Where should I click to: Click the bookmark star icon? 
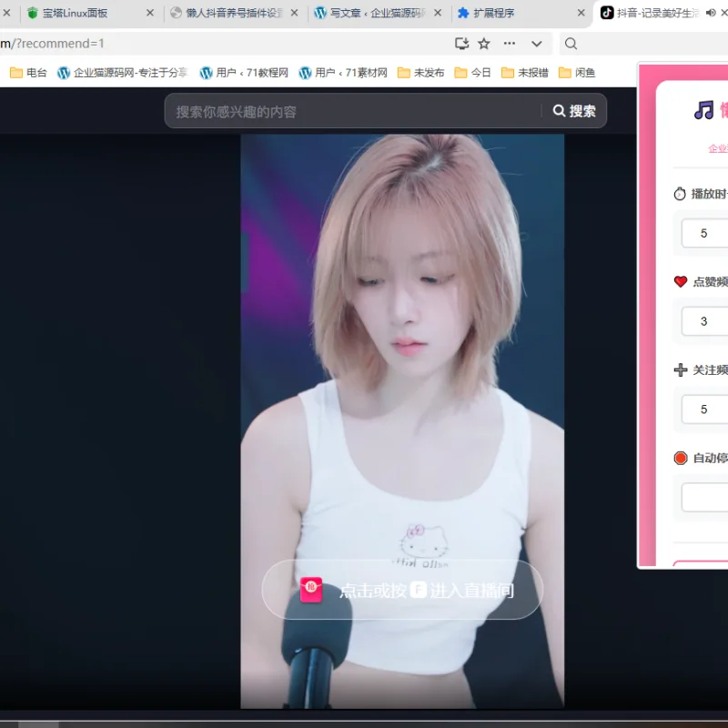coord(484,44)
